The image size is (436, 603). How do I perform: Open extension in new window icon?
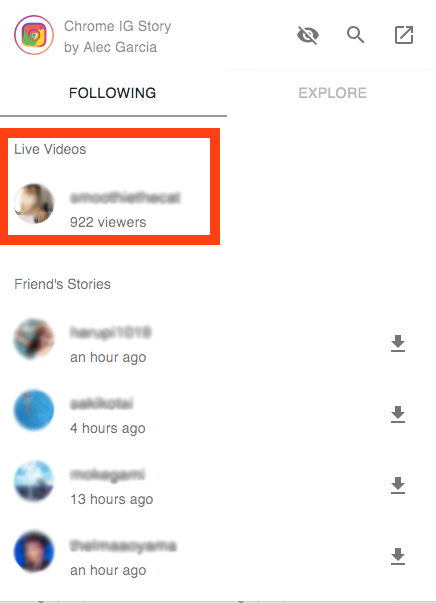point(404,35)
